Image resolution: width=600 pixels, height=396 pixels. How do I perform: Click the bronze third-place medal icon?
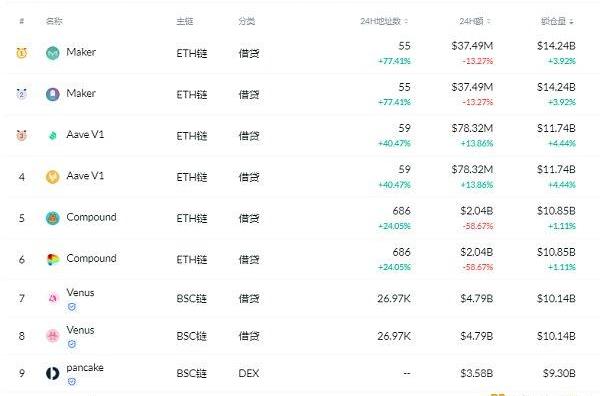(x=21, y=135)
